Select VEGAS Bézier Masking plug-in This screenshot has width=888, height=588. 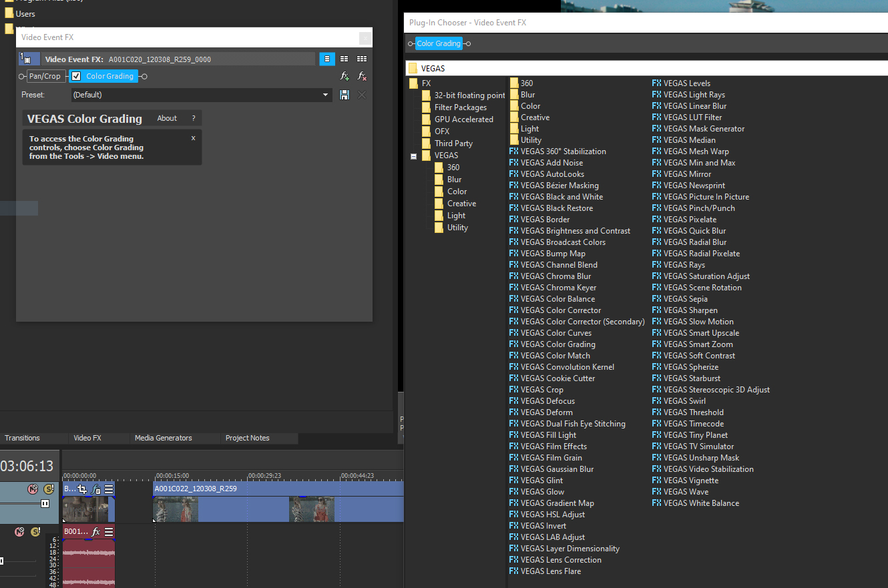553,185
